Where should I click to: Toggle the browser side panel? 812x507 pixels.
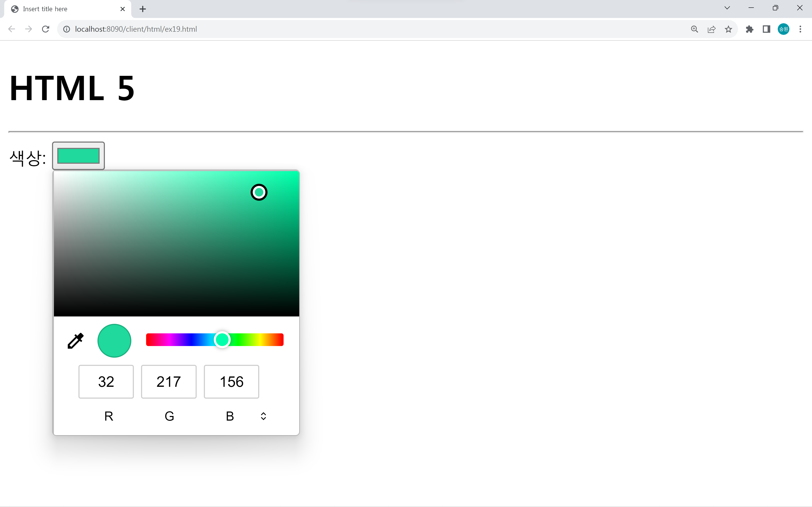point(766,29)
